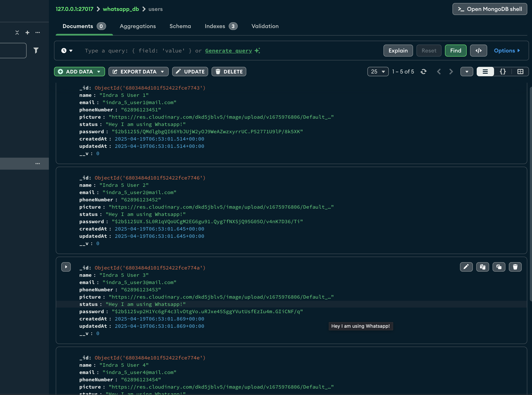Image resolution: width=532 pixels, height=395 pixels.
Task: Navigate to whatsapp_db via breadcrumb
Action: (x=121, y=9)
